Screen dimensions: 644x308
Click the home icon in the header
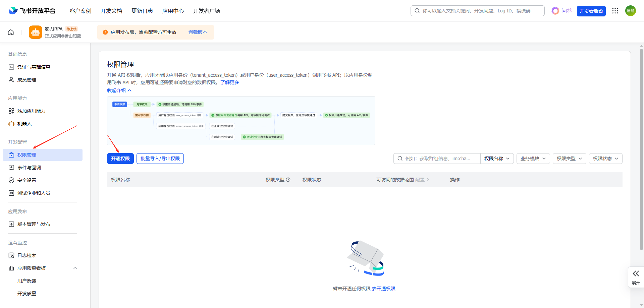pyautogui.click(x=11, y=32)
